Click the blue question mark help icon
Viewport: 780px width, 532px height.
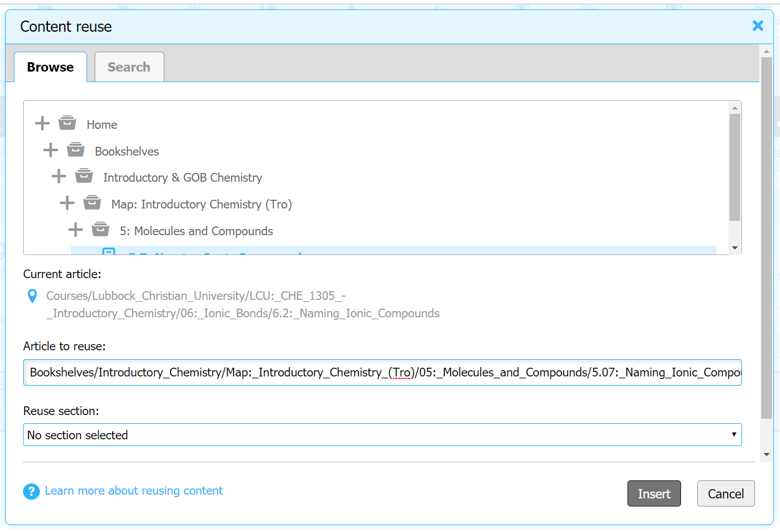(31, 492)
